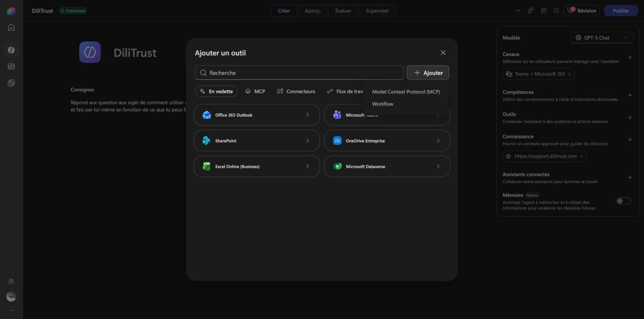Image resolution: width=644 pixels, height=319 pixels.
Task: Click the Recherche search field
Action: tap(299, 73)
